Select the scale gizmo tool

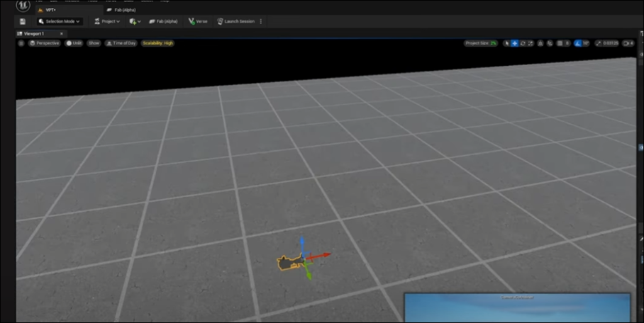pos(531,43)
